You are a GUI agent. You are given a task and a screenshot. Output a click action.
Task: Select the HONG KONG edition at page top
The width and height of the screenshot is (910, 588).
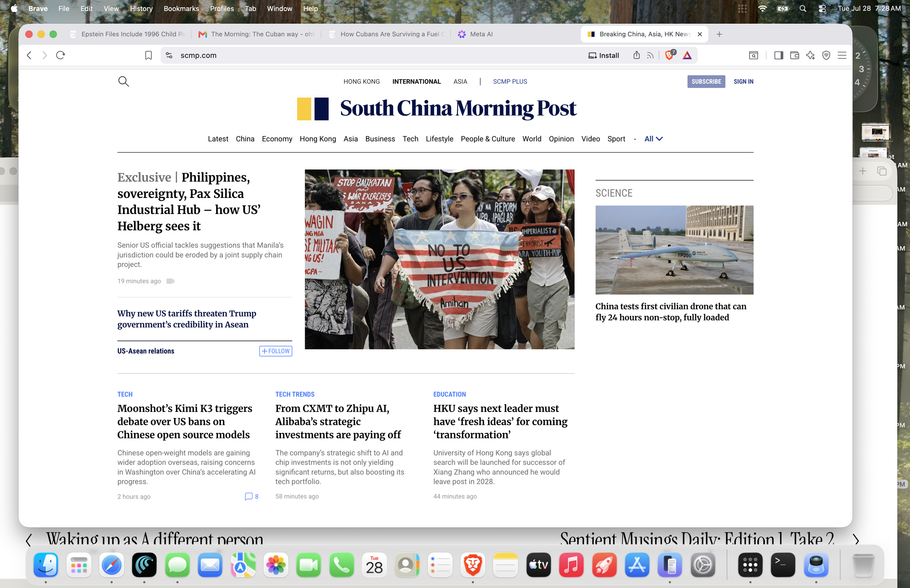click(361, 82)
